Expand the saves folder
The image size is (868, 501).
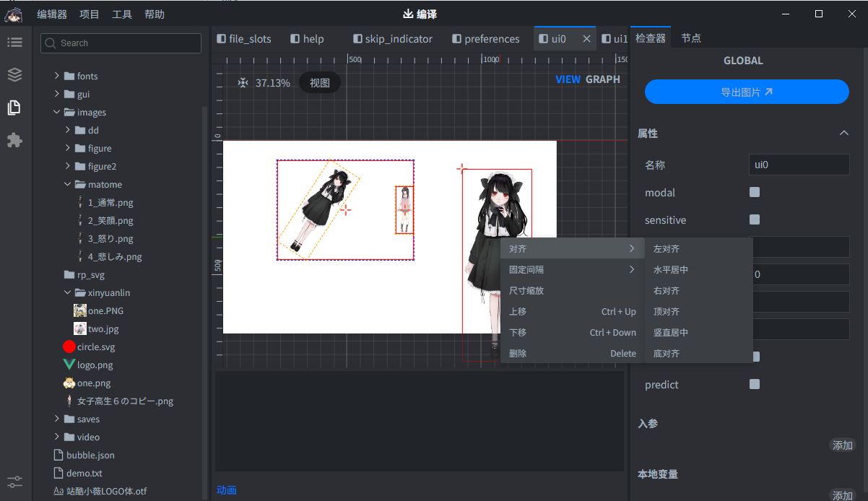point(57,419)
